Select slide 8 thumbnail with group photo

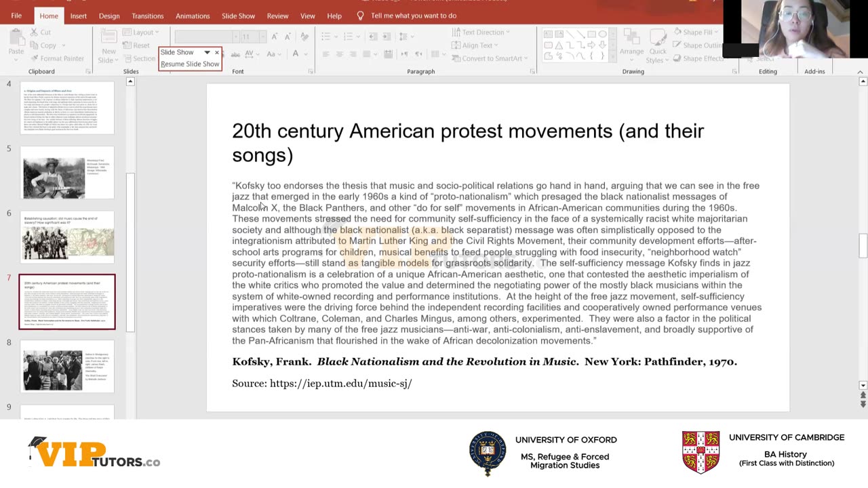tap(67, 367)
